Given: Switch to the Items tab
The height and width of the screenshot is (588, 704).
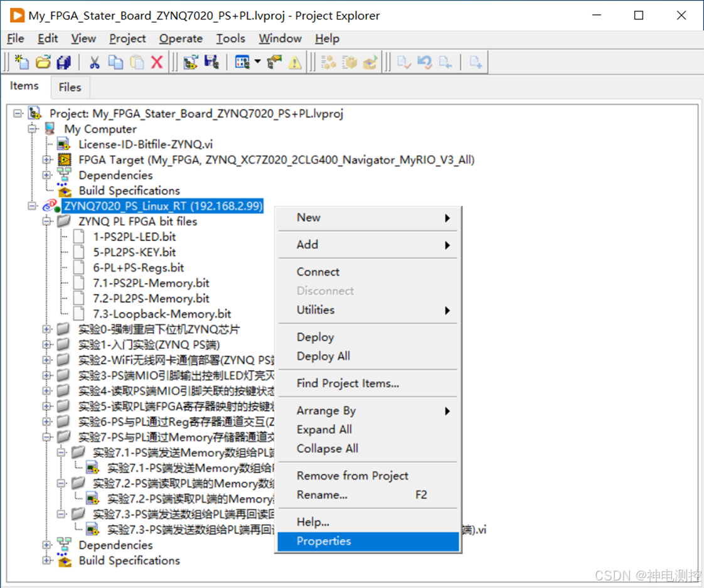Looking at the screenshot, I should (24, 86).
